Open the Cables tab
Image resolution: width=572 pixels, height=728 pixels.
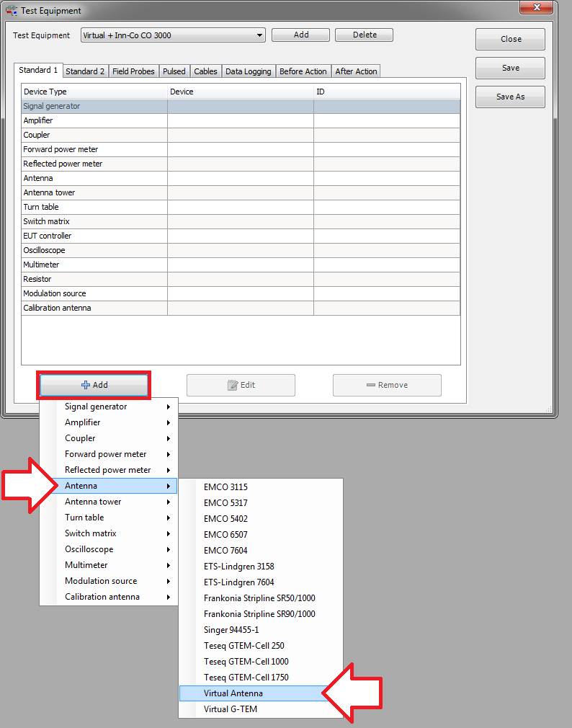point(205,71)
